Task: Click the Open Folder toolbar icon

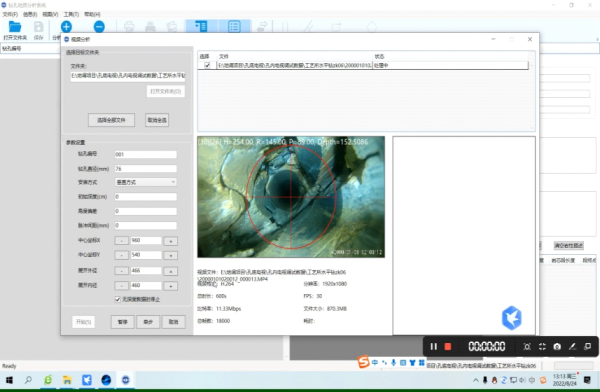Action: [x=15, y=27]
